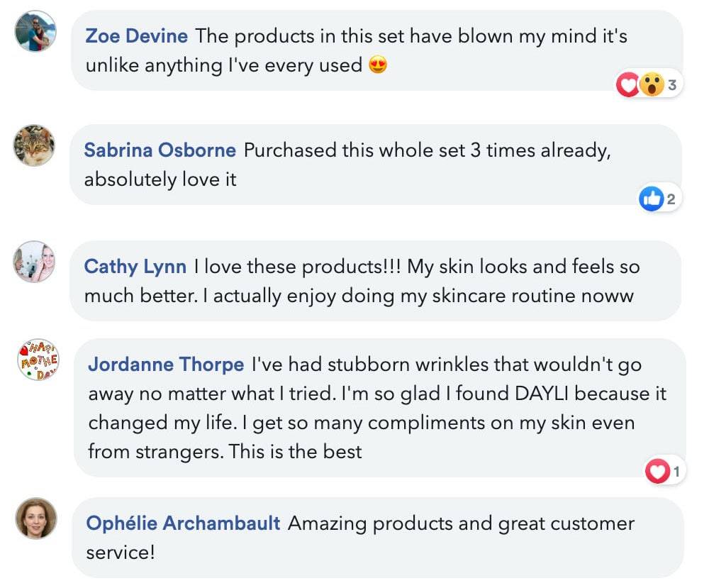Select Cathy Lynn's comment about skincare routine

pyautogui.click(x=375, y=281)
